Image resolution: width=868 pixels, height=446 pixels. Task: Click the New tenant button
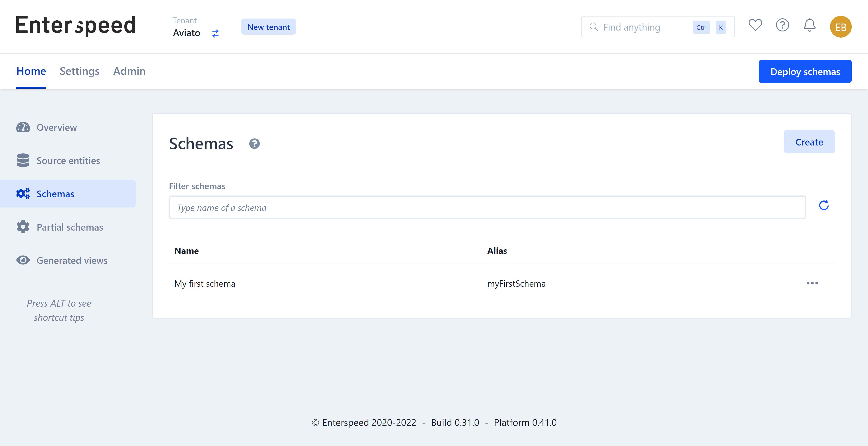[x=269, y=27]
